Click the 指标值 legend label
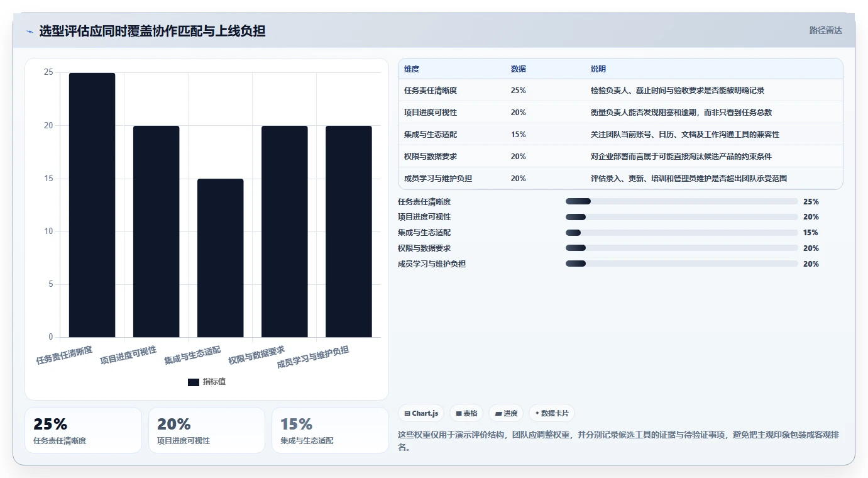The height and width of the screenshot is (478, 868). [214, 382]
